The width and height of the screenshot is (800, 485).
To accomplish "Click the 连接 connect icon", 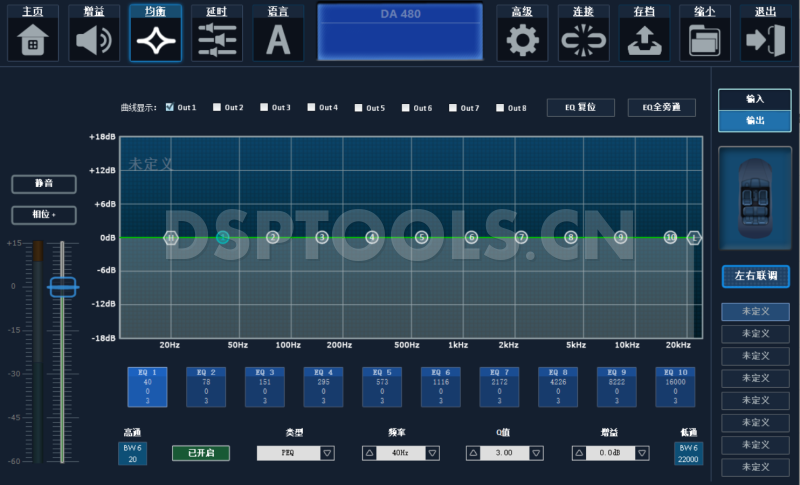I will pos(583,33).
